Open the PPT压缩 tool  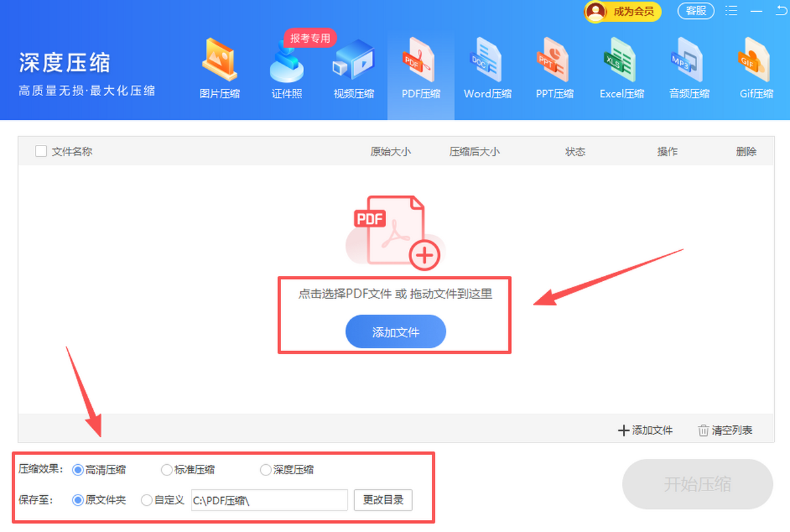click(554, 68)
